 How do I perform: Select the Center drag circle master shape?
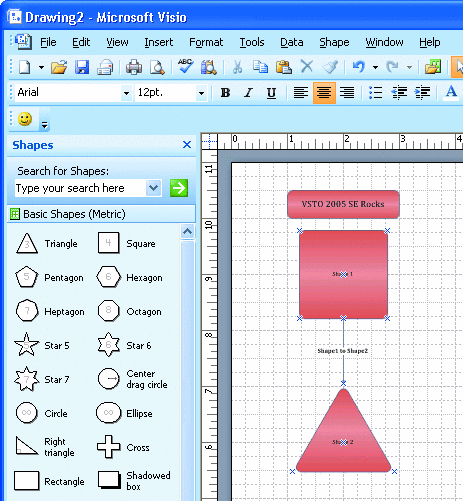(132, 379)
